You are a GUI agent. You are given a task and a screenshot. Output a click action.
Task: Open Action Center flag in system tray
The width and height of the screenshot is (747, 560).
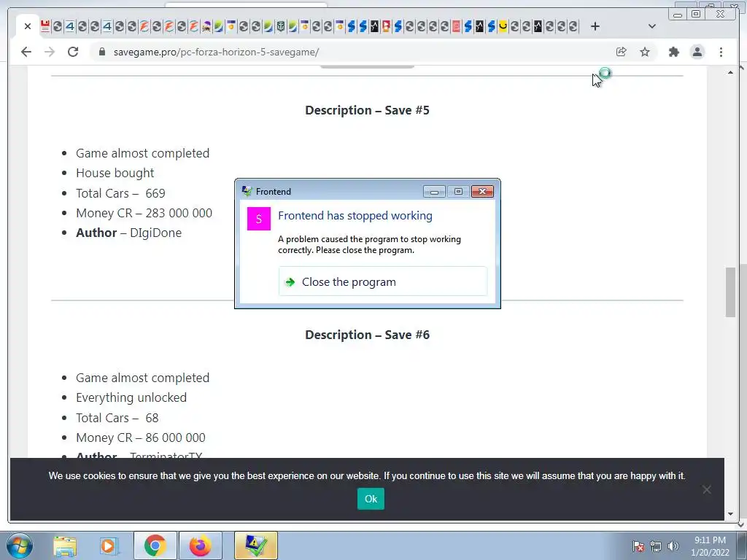point(638,546)
